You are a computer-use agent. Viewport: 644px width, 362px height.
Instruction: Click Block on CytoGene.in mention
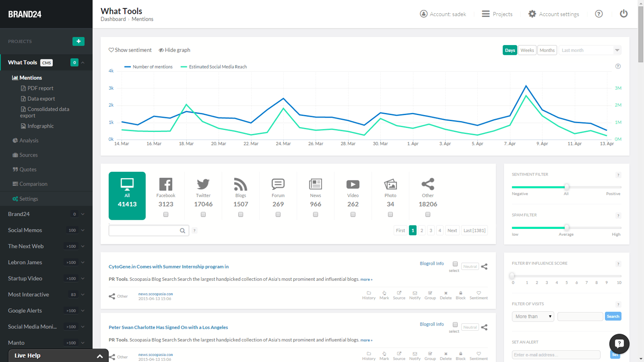[x=461, y=295]
